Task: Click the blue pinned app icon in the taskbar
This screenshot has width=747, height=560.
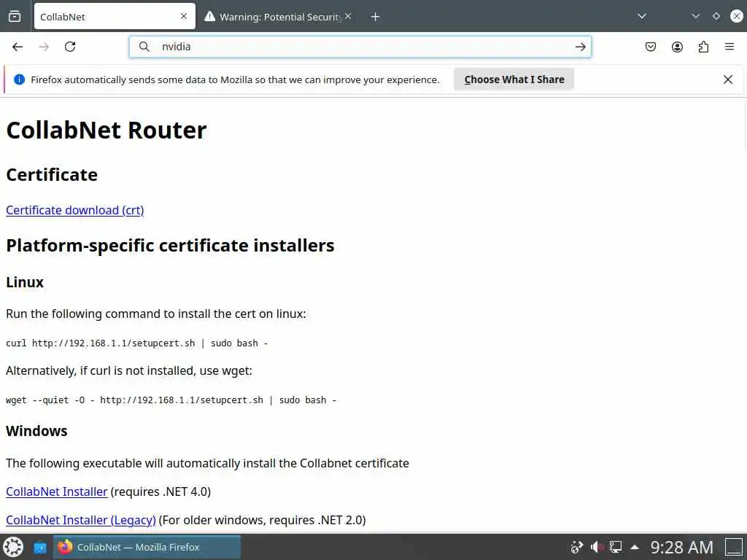Action: click(41, 547)
